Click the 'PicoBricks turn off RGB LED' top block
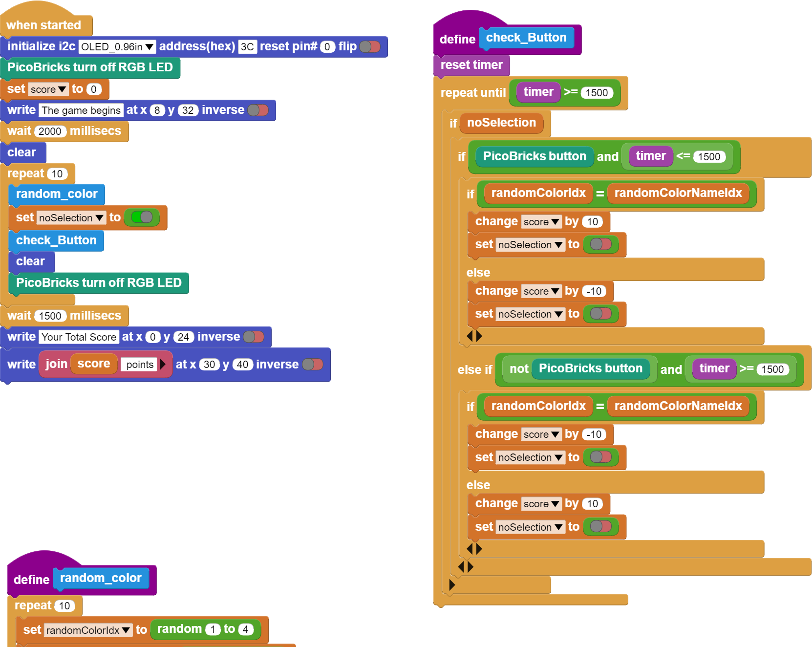 pos(90,67)
